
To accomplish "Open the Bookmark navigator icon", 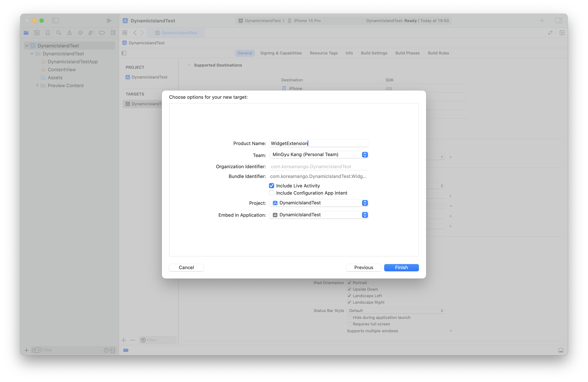I will [48, 33].
